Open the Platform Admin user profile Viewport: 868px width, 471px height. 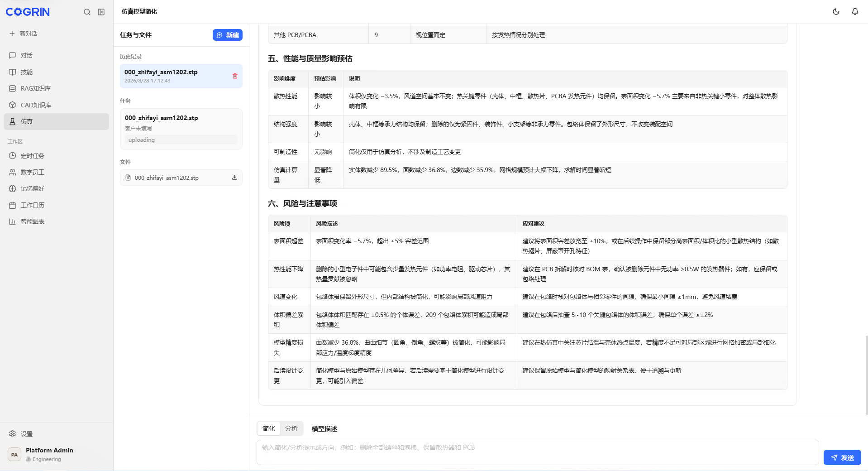point(56,454)
